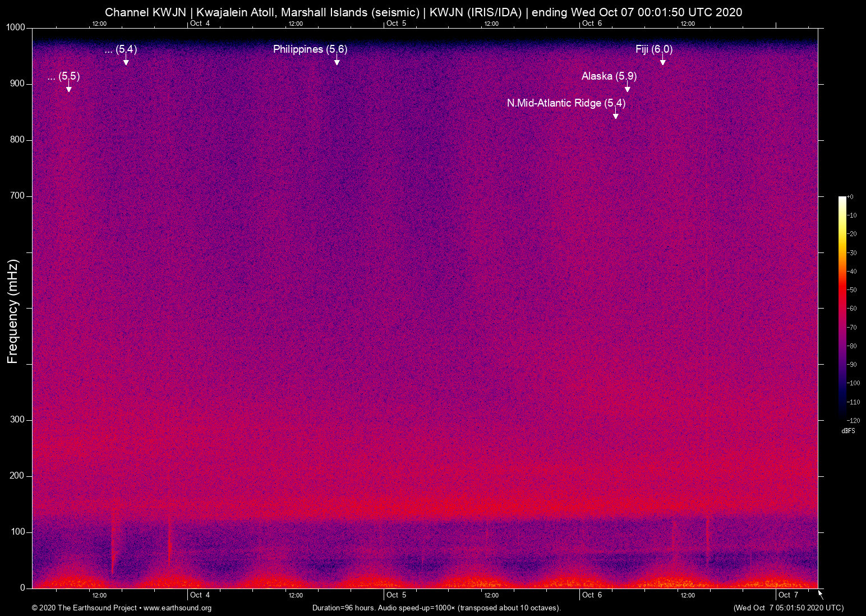Click the Oct 5 date label on top axis

[397, 24]
